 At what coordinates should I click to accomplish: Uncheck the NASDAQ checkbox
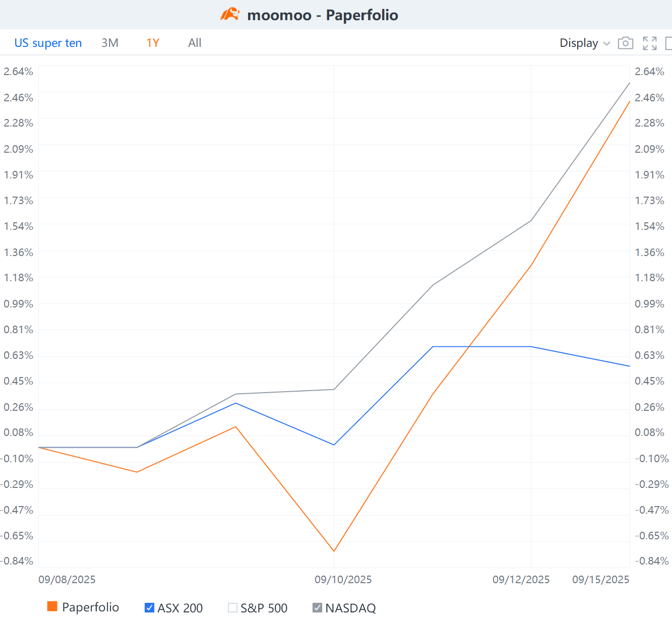(317, 608)
